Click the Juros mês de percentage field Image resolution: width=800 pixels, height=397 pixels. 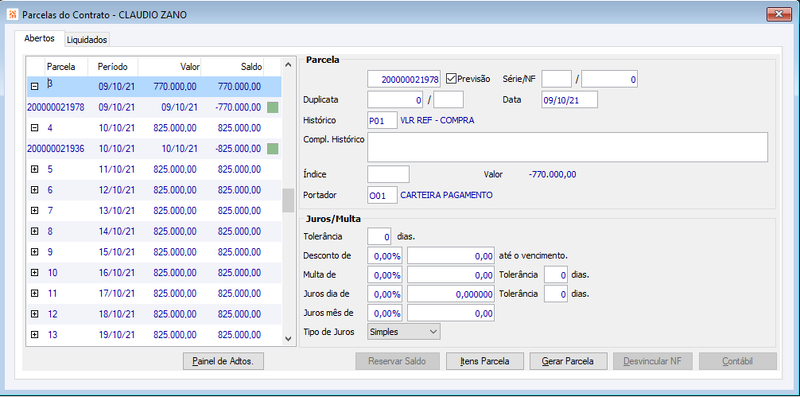click(385, 313)
